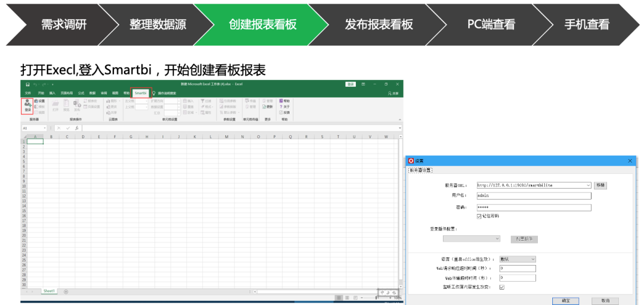Switch to the 插入 ribbon tab
This screenshot has height=305, width=644.
pos(52,93)
